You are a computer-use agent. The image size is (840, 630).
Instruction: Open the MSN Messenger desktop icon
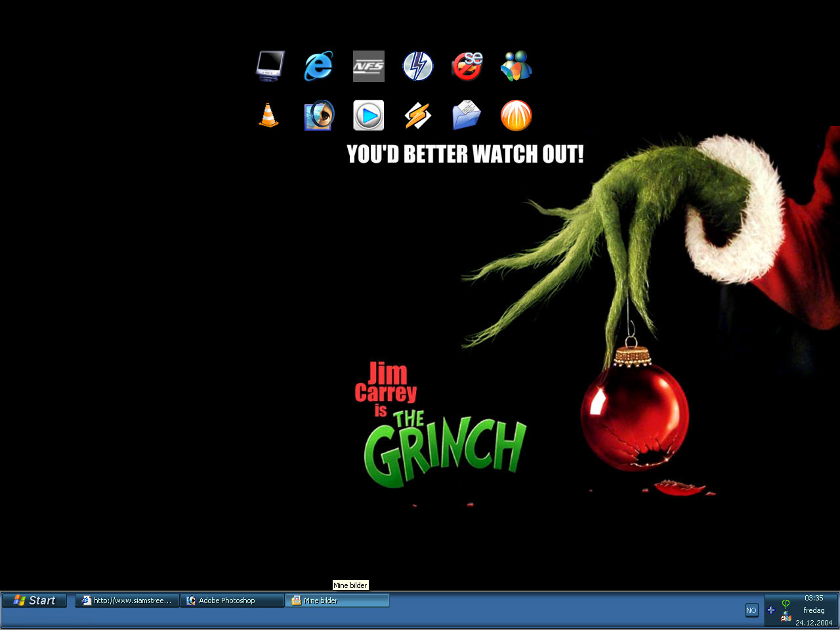(516, 66)
